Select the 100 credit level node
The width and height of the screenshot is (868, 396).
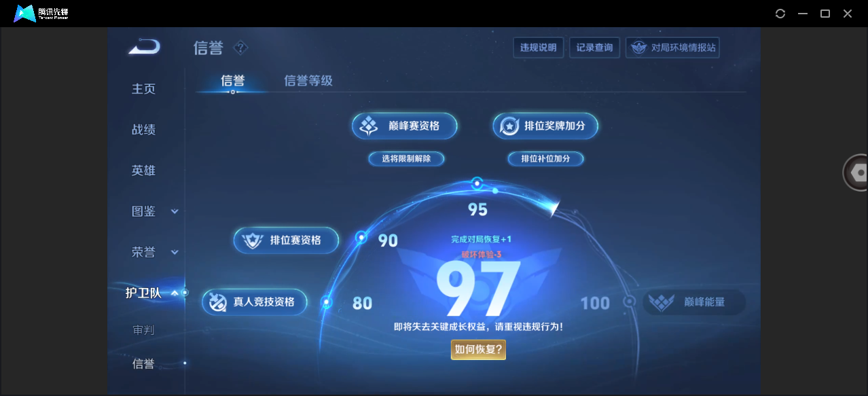630,302
